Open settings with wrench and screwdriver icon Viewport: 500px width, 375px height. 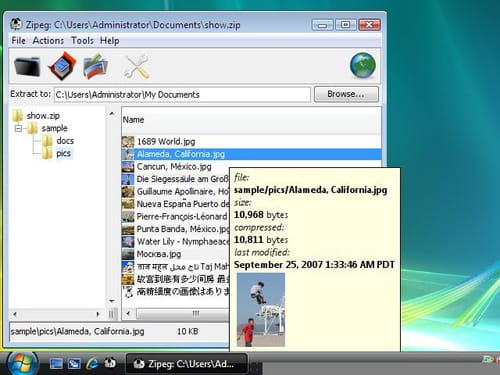pyautogui.click(x=137, y=66)
